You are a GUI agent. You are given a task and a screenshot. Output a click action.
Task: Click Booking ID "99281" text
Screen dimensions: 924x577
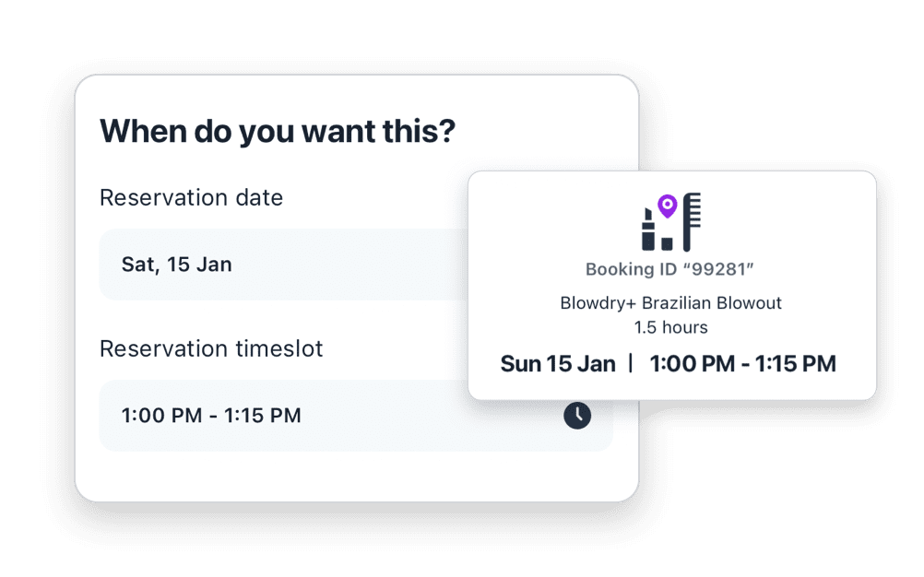[x=669, y=269]
